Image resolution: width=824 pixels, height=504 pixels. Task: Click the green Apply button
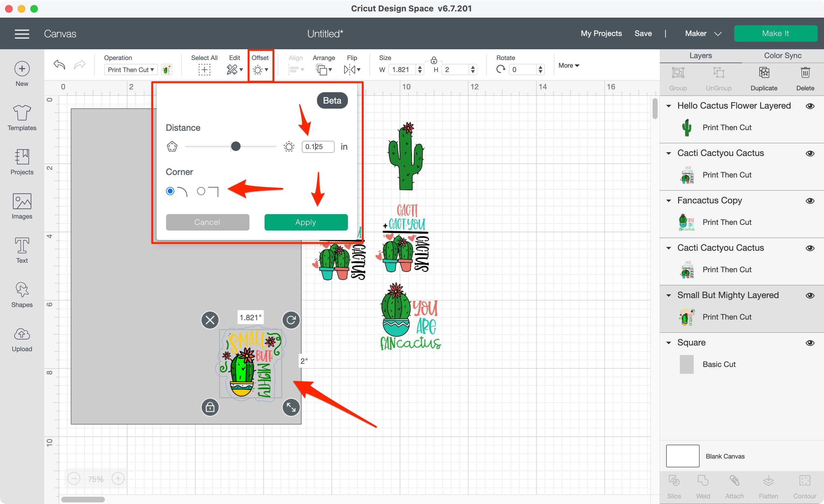pyautogui.click(x=306, y=222)
